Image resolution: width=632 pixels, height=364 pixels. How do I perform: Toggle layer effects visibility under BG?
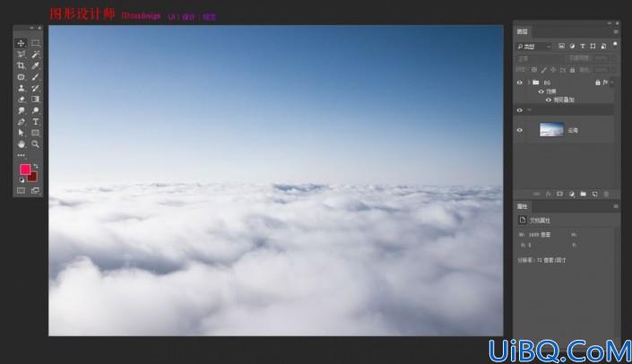(541, 91)
